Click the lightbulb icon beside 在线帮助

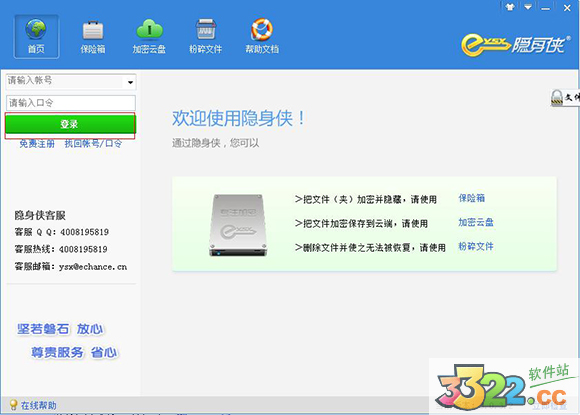tap(13, 405)
